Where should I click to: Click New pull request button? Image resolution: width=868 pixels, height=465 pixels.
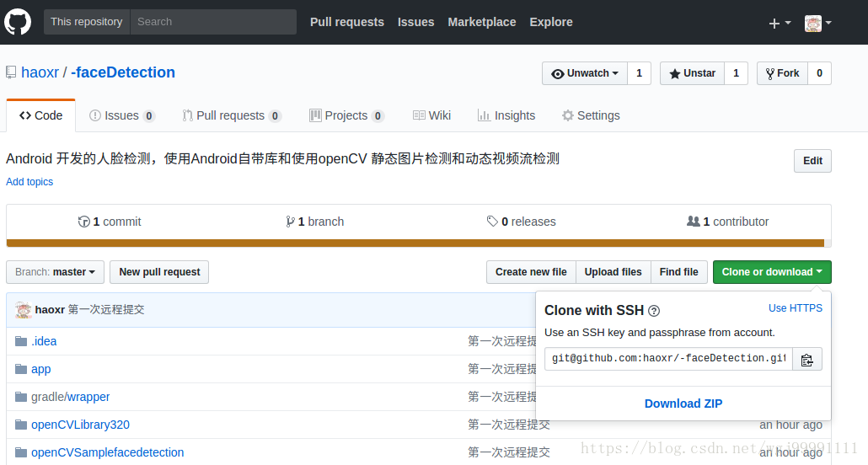159,272
